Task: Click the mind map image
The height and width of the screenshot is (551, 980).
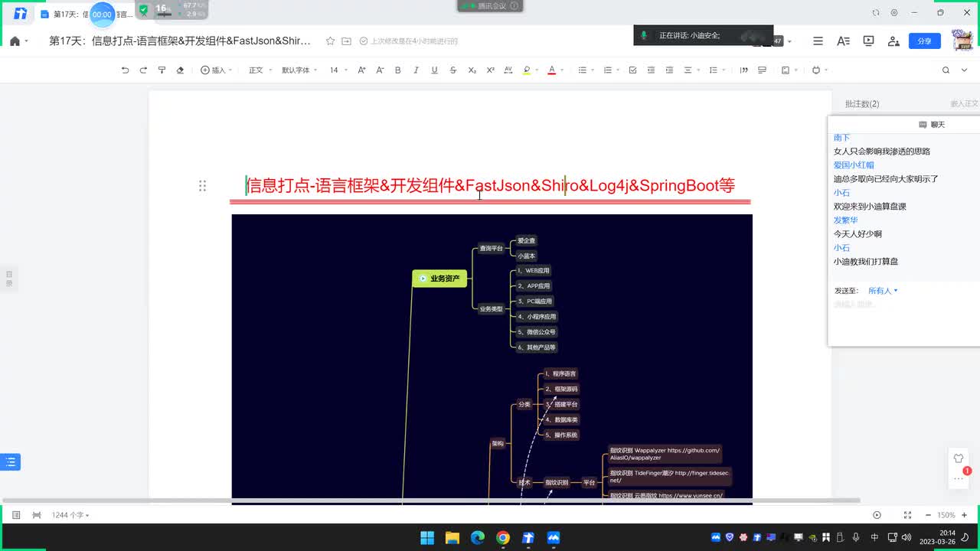Action: tap(492, 359)
